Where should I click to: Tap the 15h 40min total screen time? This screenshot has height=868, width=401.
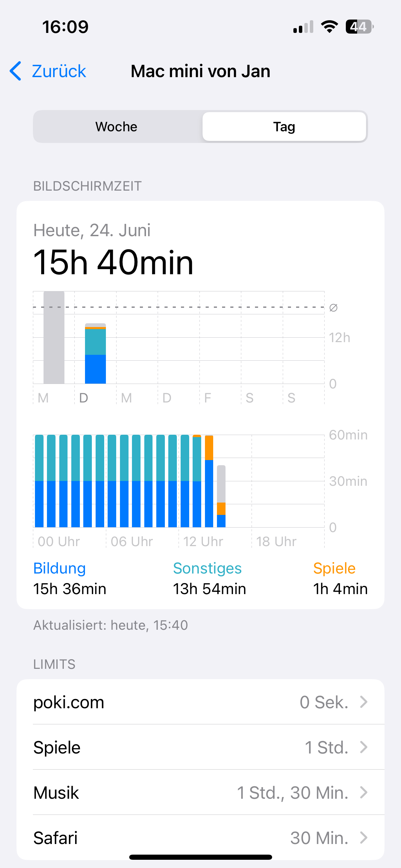(113, 263)
